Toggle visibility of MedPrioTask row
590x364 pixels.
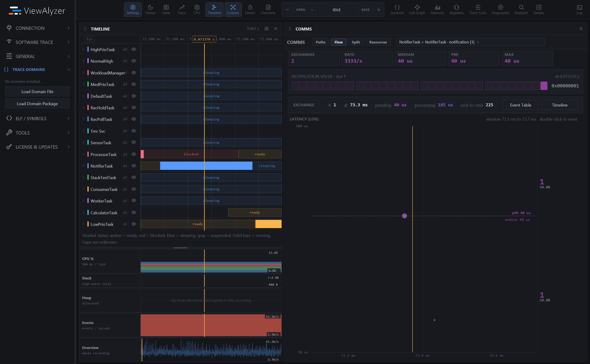click(134, 84)
